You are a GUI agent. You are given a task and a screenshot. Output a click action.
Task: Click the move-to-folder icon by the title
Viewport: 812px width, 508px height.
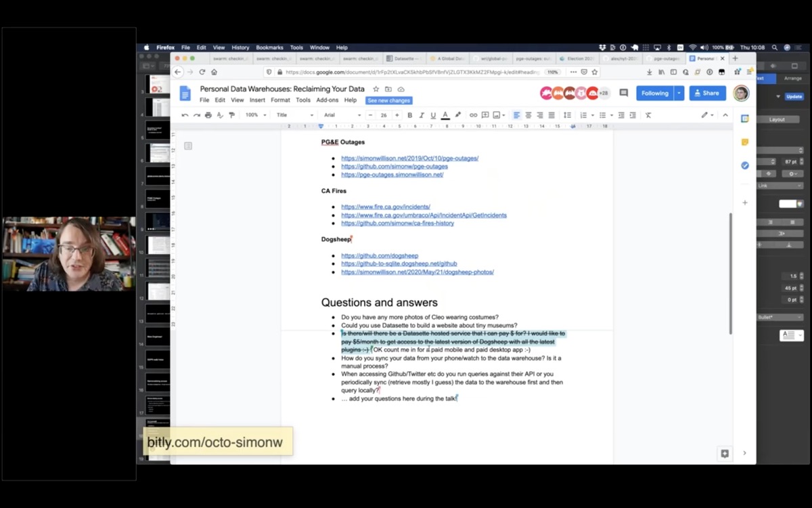[388, 89]
